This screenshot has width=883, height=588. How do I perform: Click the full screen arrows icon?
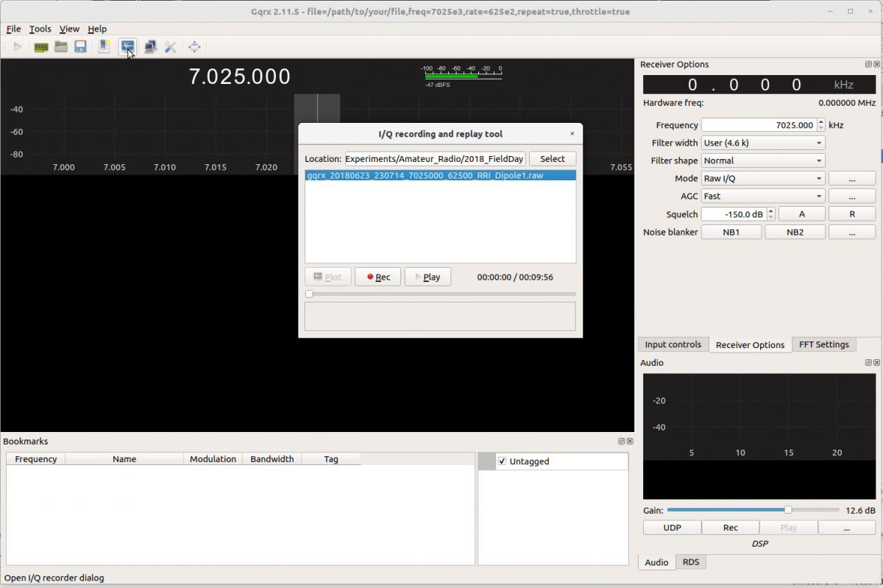click(x=194, y=47)
